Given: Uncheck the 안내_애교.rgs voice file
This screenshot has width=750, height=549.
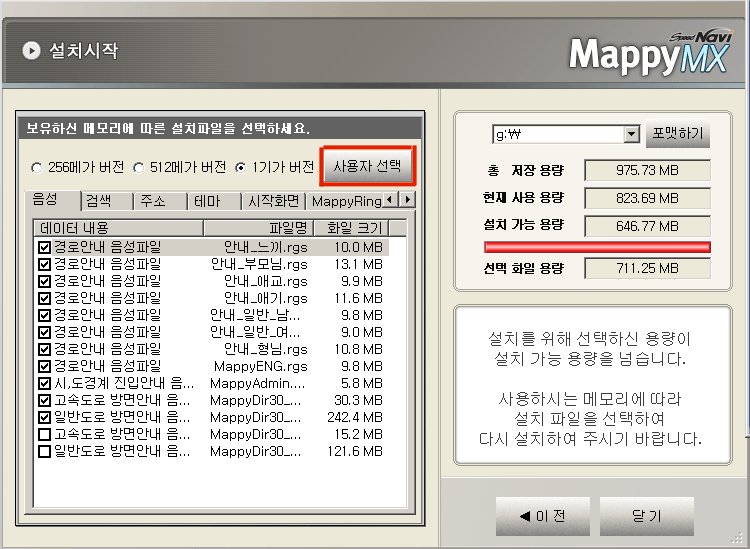Looking at the screenshot, I should pyautogui.click(x=44, y=281).
